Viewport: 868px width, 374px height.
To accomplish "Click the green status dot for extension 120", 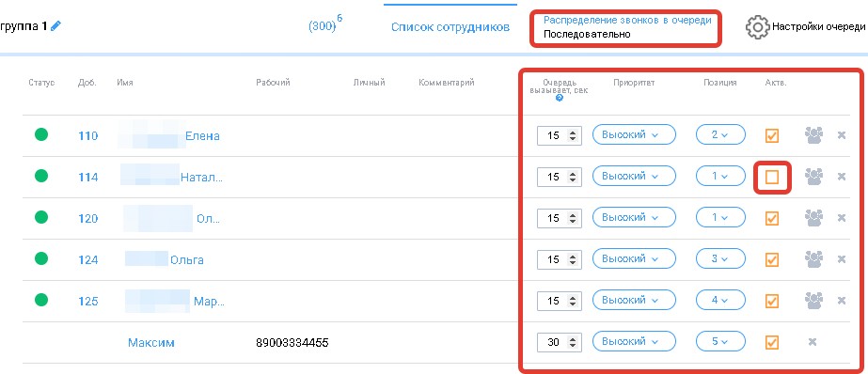I will point(41,217).
